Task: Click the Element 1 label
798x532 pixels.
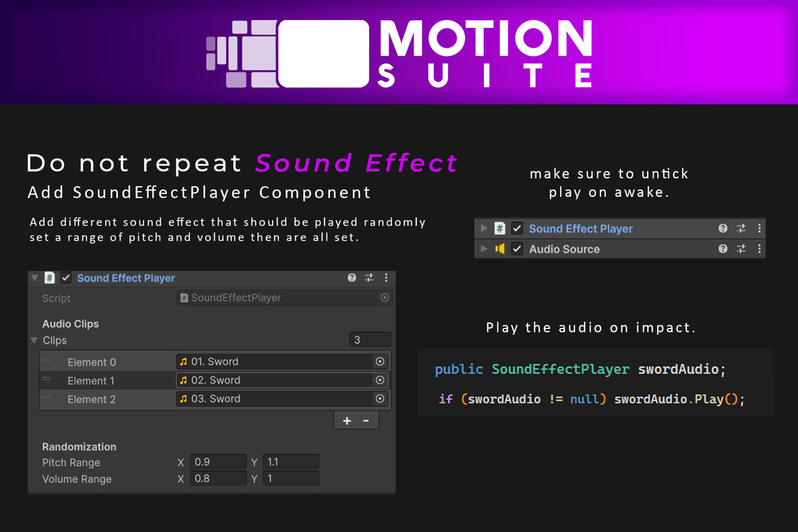Action: 92,380
